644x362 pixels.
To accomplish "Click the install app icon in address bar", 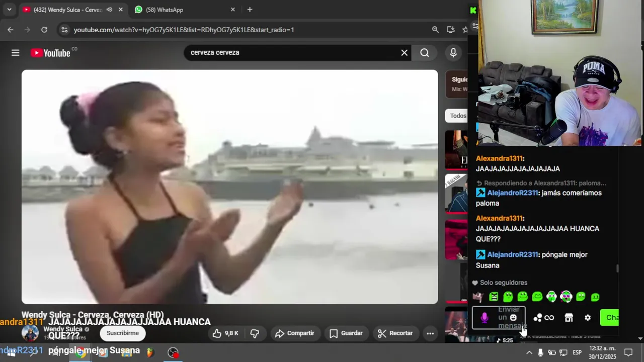I will (x=450, y=30).
